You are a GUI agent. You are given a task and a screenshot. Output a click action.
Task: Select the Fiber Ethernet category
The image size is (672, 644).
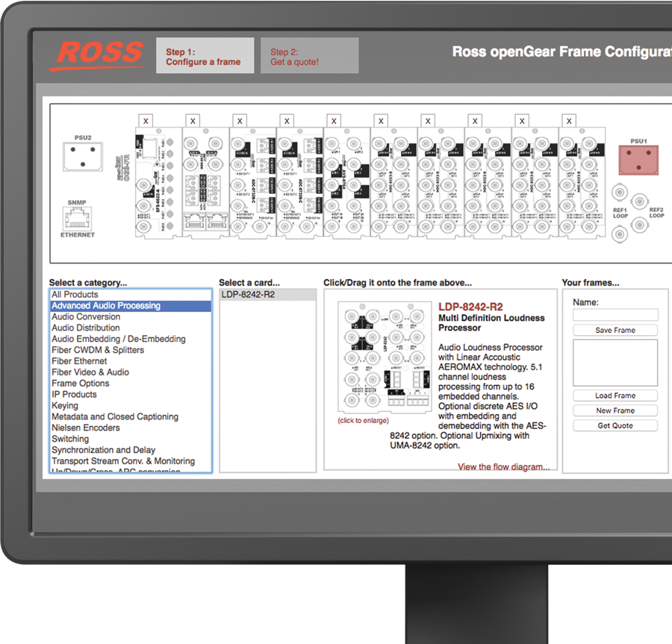tap(131, 361)
